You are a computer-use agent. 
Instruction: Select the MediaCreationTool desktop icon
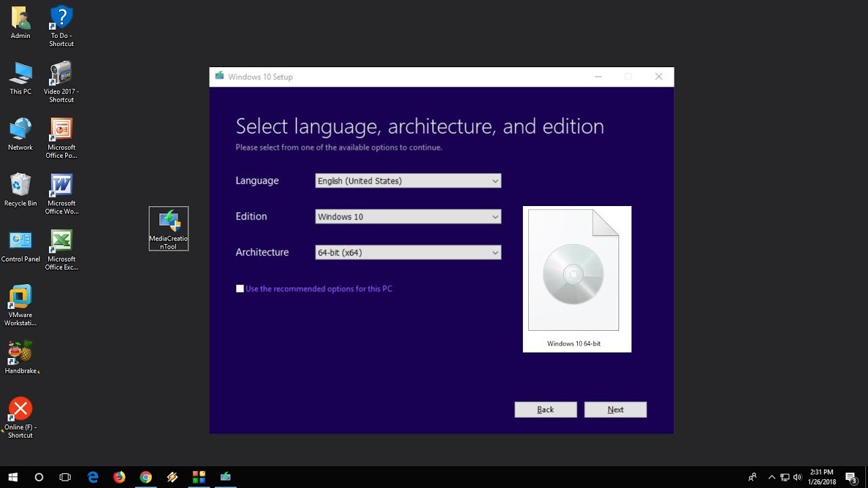tap(169, 228)
